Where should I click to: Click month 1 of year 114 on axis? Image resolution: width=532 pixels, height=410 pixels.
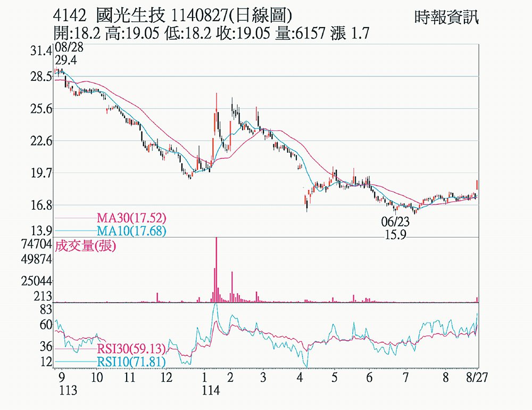coord(204,378)
